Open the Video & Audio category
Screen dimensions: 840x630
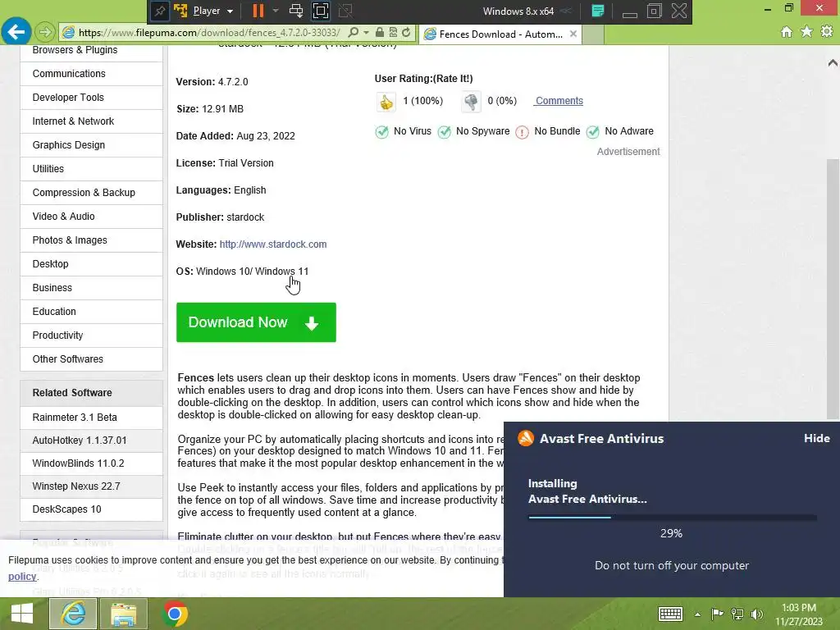click(91, 217)
